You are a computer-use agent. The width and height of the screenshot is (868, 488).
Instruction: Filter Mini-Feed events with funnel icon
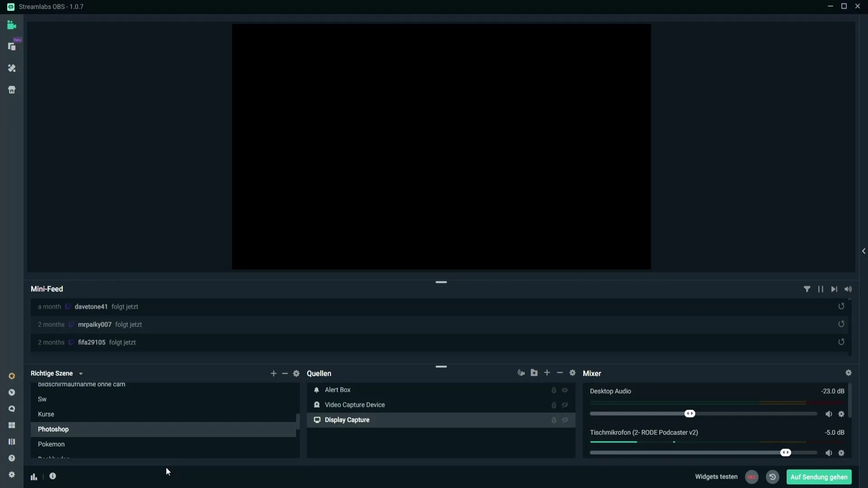pyautogui.click(x=807, y=289)
